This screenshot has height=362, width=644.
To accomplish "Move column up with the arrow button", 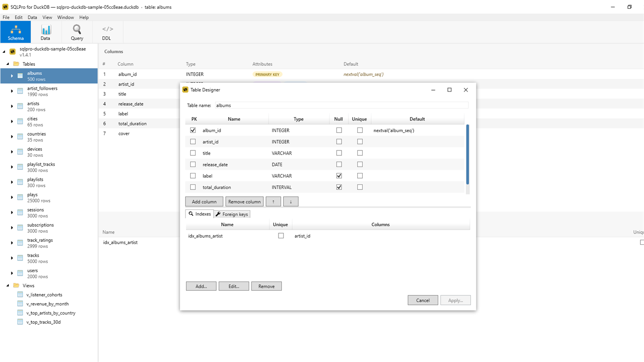I will coord(273,201).
